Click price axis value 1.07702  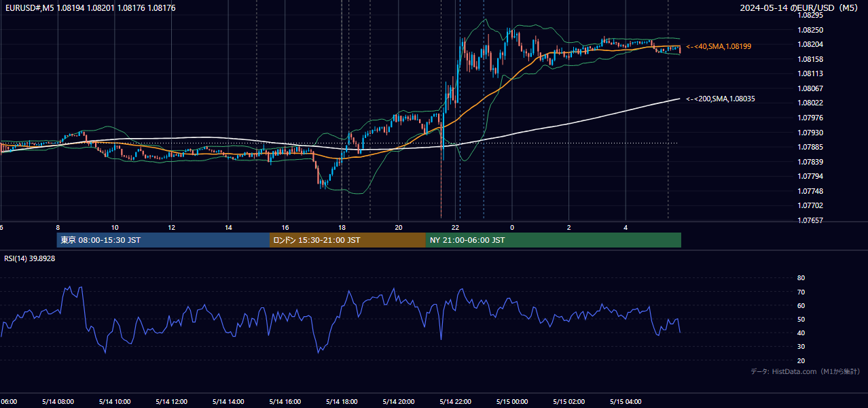810,205
